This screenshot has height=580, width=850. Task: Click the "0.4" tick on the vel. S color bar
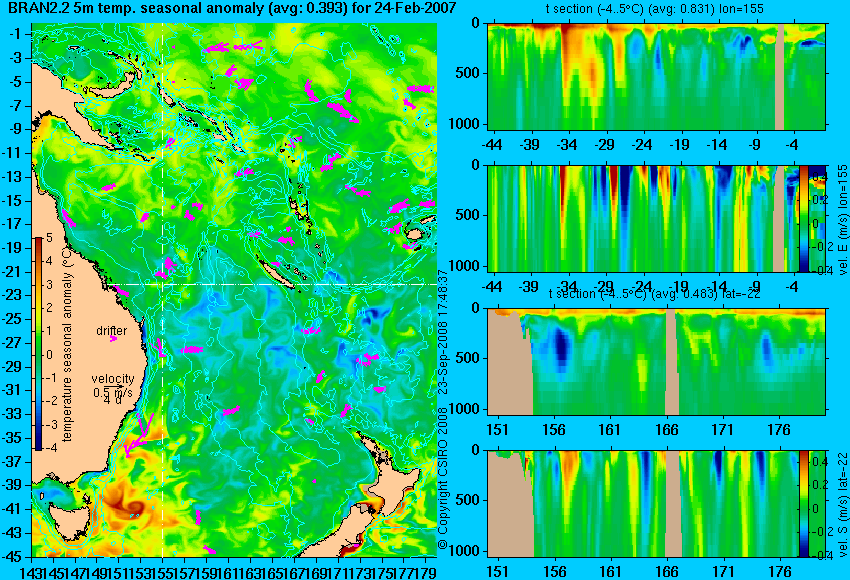pyautogui.click(x=819, y=461)
